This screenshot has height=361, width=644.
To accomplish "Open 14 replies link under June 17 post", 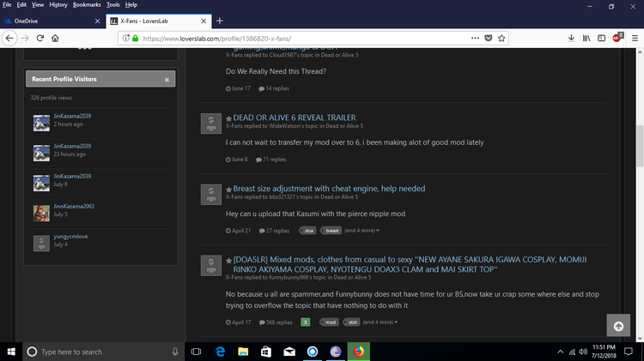I will click(274, 88).
